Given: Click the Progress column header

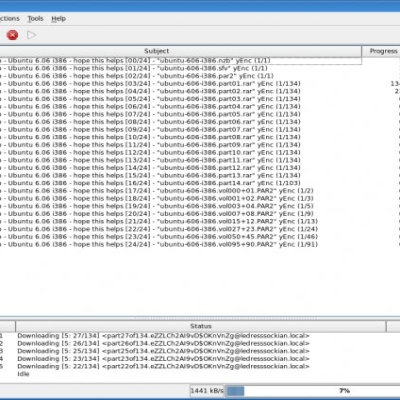Looking at the screenshot, I should click(x=381, y=51).
